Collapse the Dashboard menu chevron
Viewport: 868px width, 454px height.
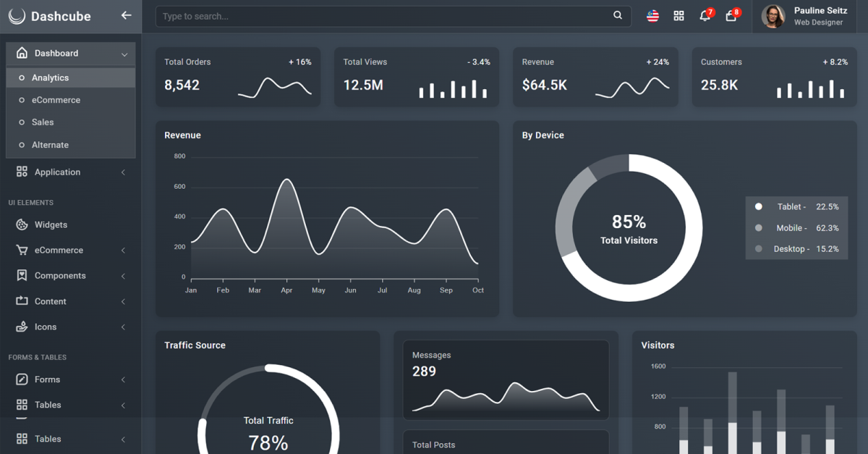124,54
